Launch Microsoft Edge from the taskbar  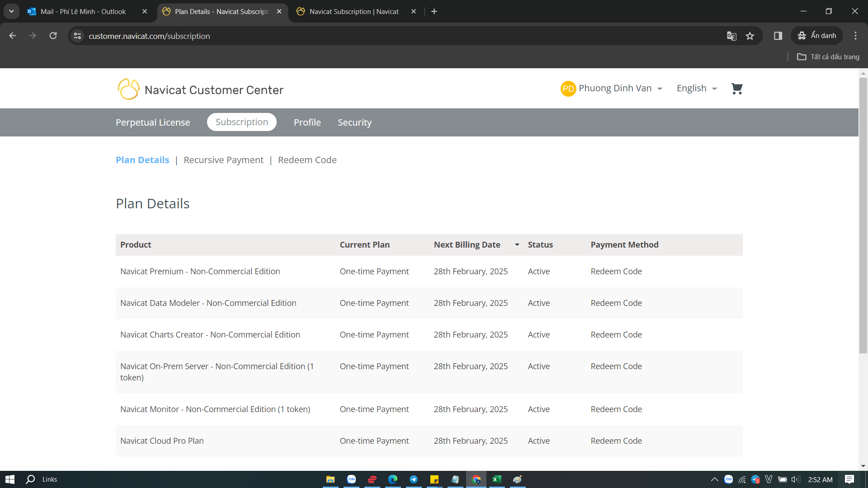[393, 479]
